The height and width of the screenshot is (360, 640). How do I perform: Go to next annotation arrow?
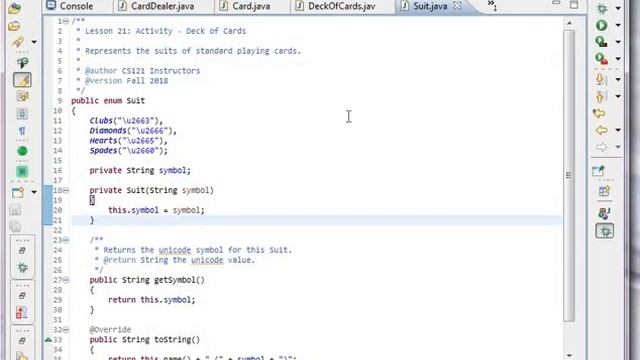pos(600,79)
